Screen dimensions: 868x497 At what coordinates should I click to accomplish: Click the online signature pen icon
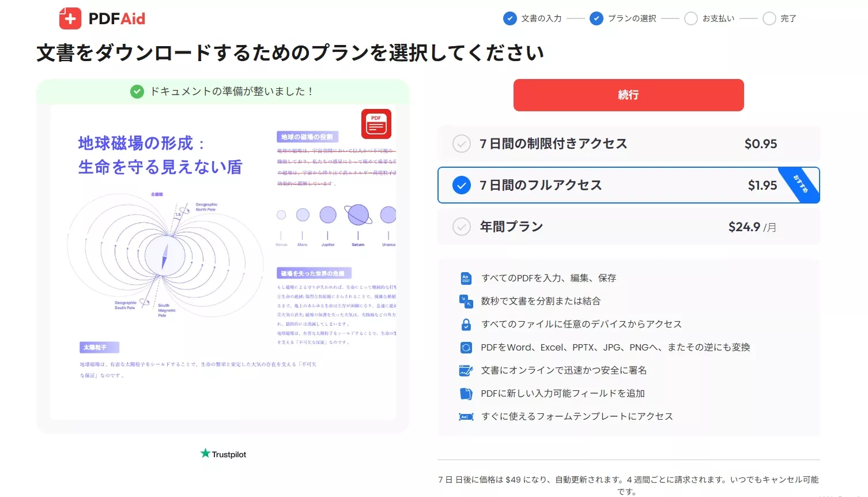click(466, 370)
